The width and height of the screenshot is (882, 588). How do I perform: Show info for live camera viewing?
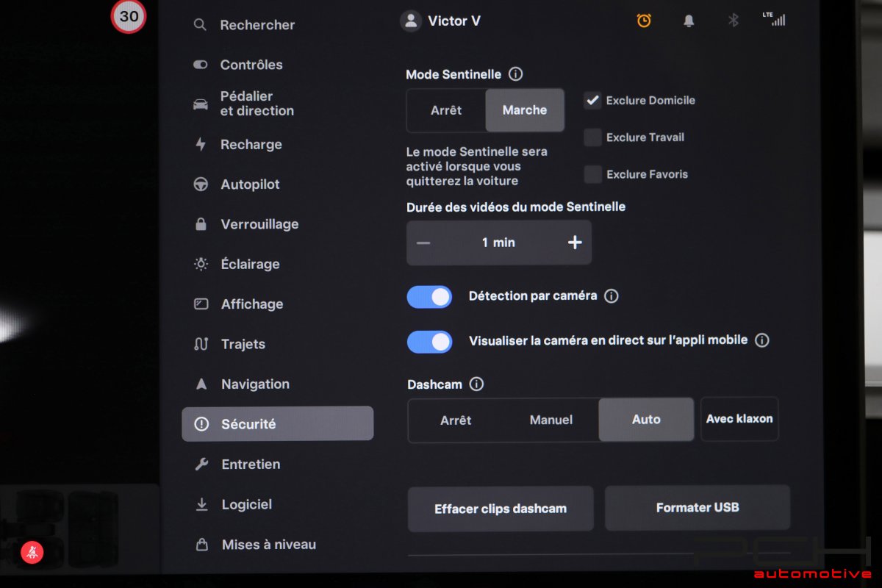coord(762,340)
